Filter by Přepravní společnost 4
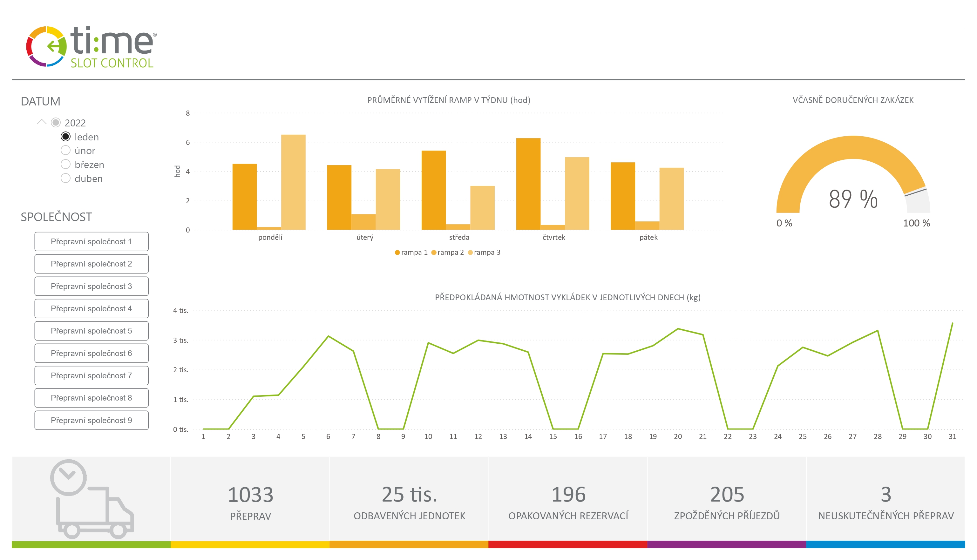This screenshot has width=977, height=560. tap(92, 308)
